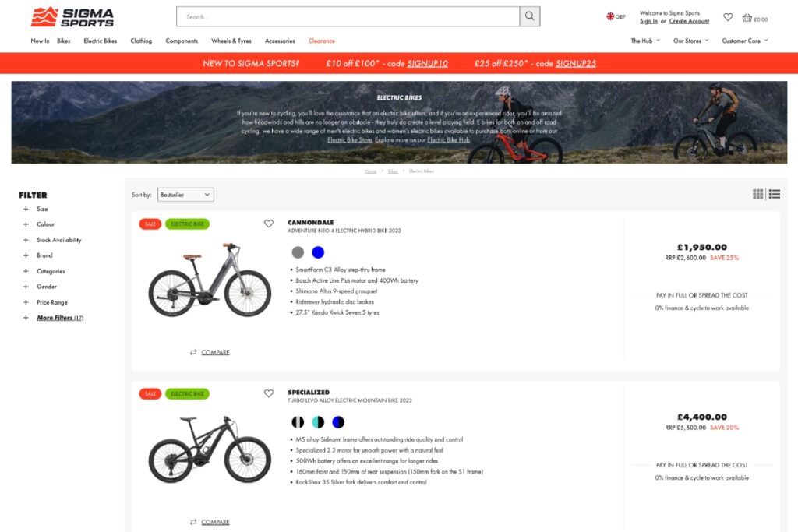Click the search magnifier button
The height and width of the screenshot is (532, 798).
tap(529, 16)
